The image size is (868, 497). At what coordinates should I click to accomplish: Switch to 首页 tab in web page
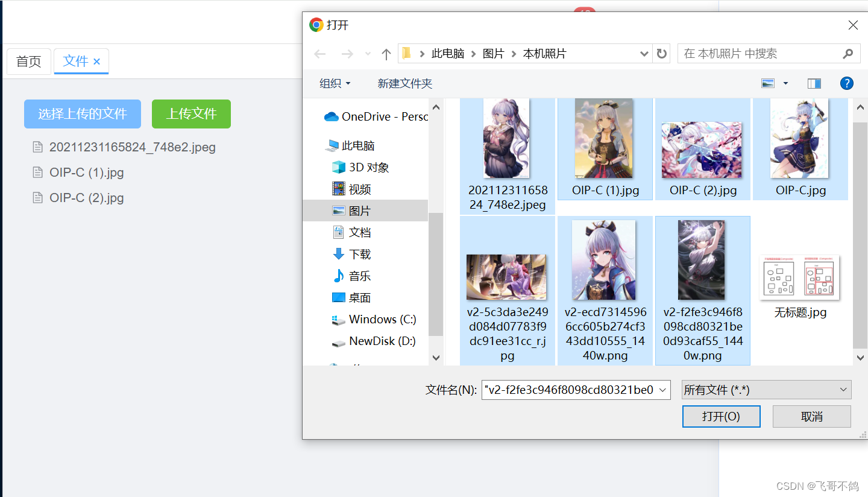[29, 61]
